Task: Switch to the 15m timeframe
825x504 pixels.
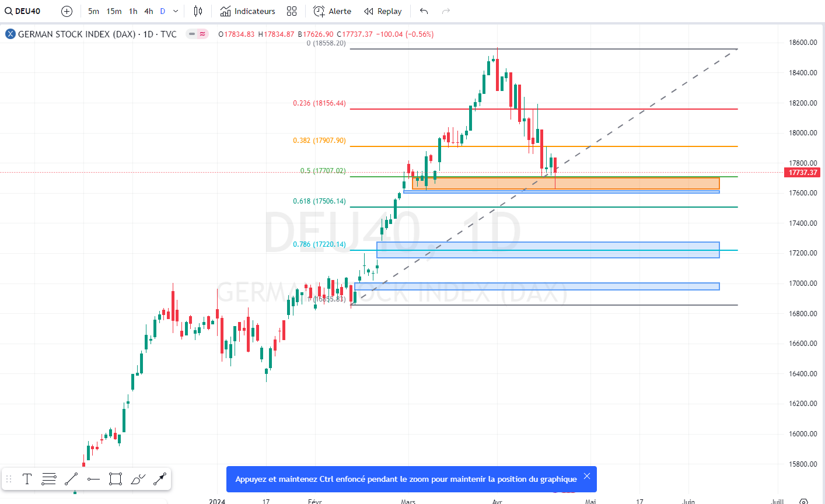Action: point(114,11)
